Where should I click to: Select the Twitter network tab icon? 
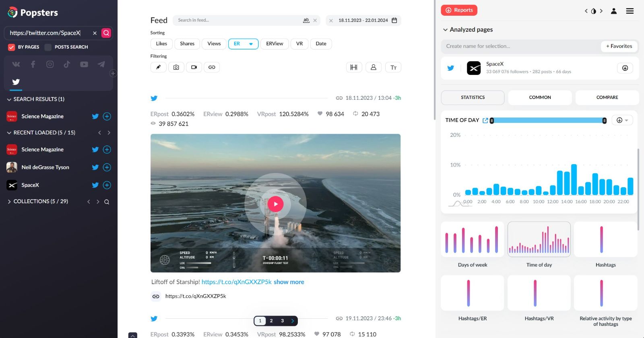pyautogui.click(x=16, y=82)
